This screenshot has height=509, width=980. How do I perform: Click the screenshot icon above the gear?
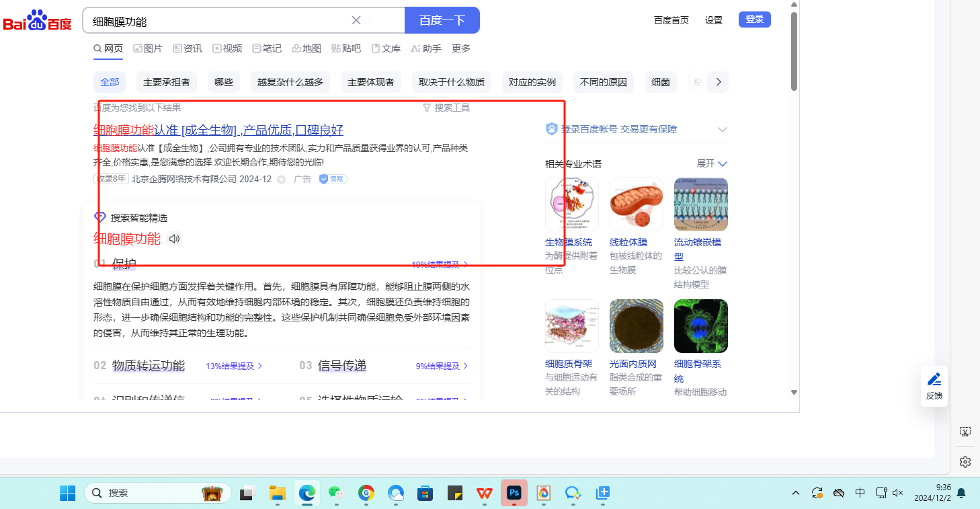coord(965,432)
